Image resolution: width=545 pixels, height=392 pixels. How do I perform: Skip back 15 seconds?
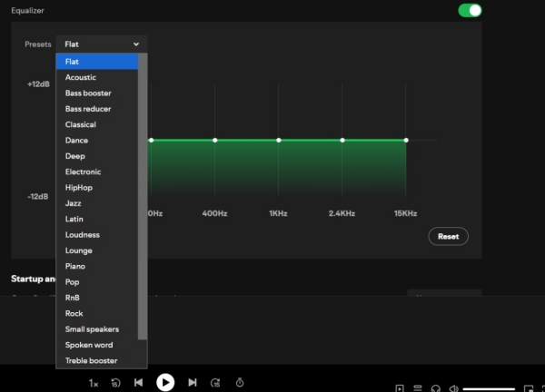pyautogui.click(x=115, y=383)
